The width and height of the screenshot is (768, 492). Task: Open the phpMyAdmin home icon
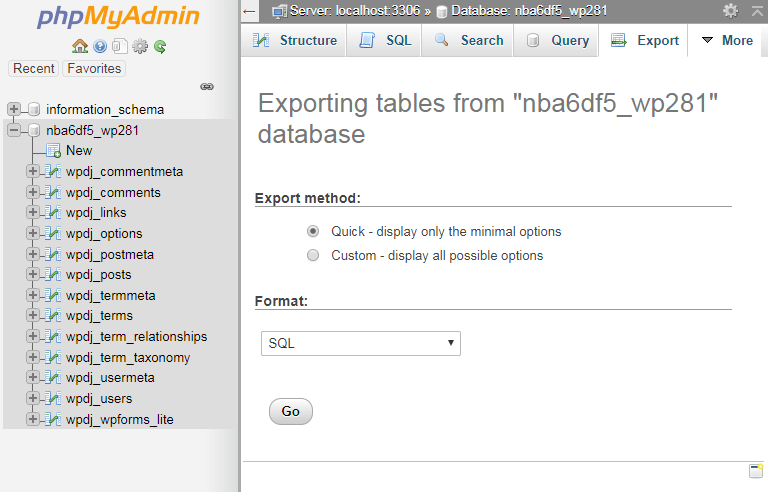pos(80,47)
